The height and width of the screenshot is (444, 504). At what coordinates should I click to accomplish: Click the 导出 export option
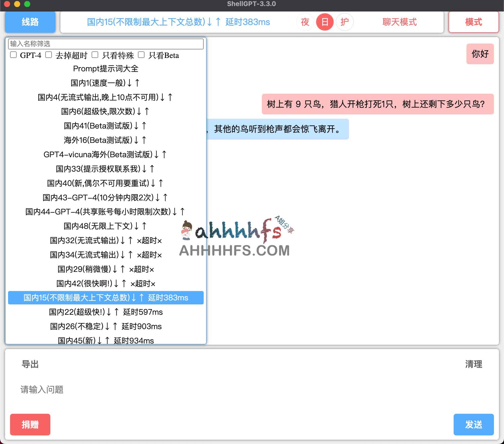click(29, 364)
